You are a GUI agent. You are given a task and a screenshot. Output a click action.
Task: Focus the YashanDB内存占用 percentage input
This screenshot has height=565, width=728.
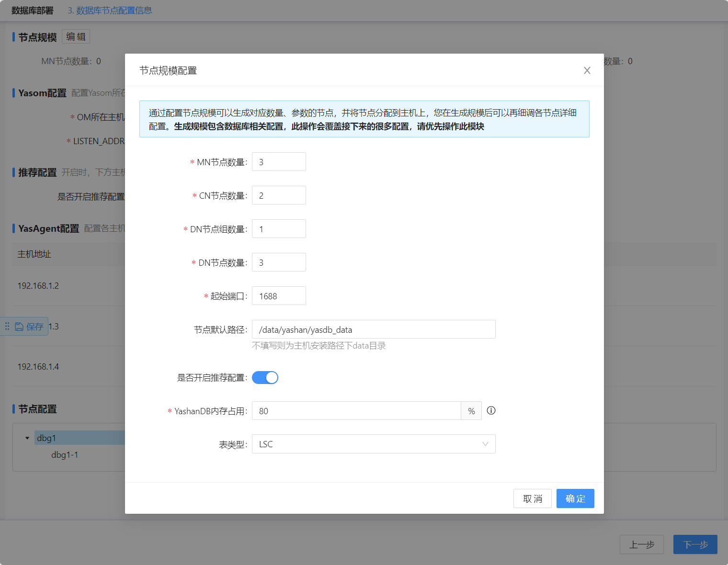click(356, 411)
